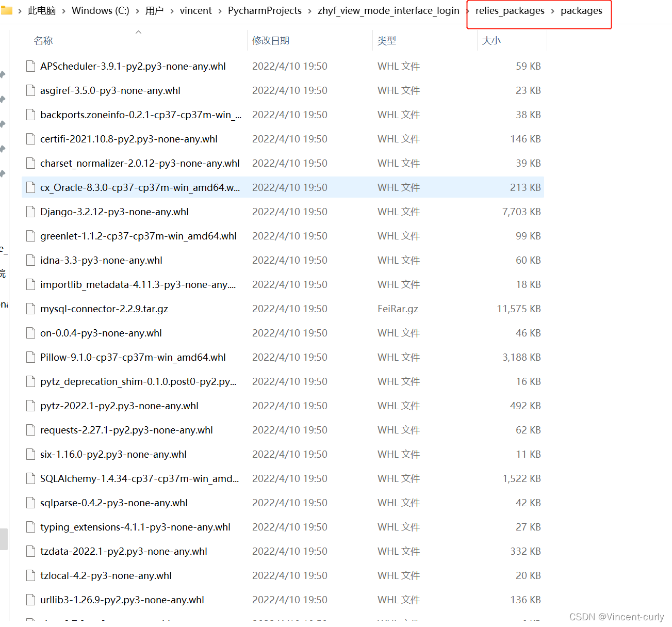The width and height of the screenshot is (672, 627).
Task: Click the typing_extensions file icon
Action: (31, 527)
